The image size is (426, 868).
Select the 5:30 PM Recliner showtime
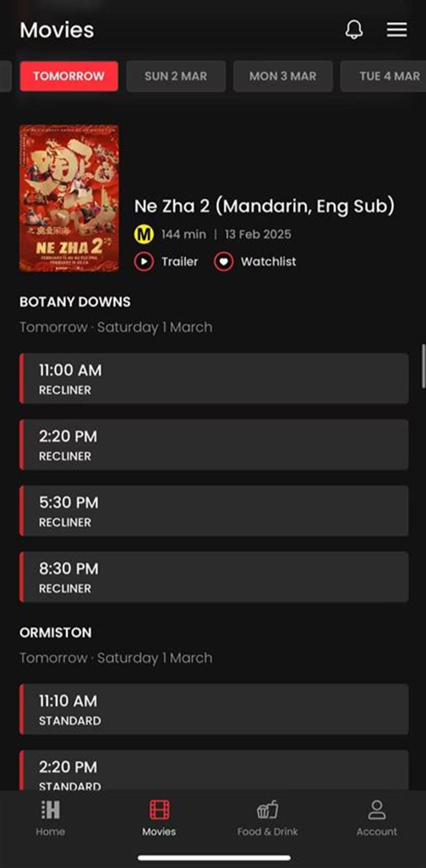pos(214,511)
